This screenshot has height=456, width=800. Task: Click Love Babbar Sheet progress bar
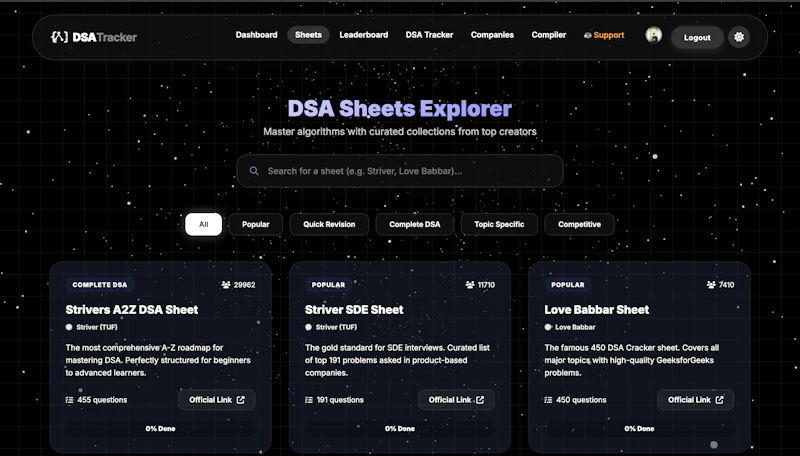(x=639, y=428)
